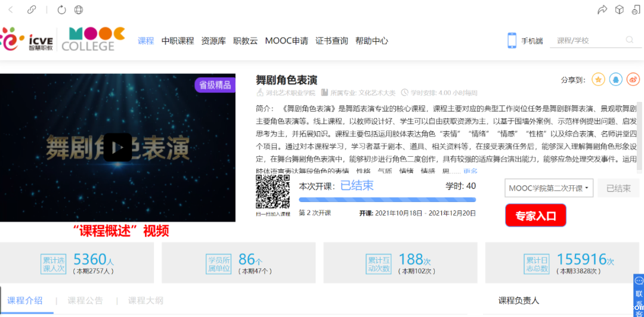This screenshot has height=317, width=644.
Task: Share course to QZone star icon
Action: point(599,79)
